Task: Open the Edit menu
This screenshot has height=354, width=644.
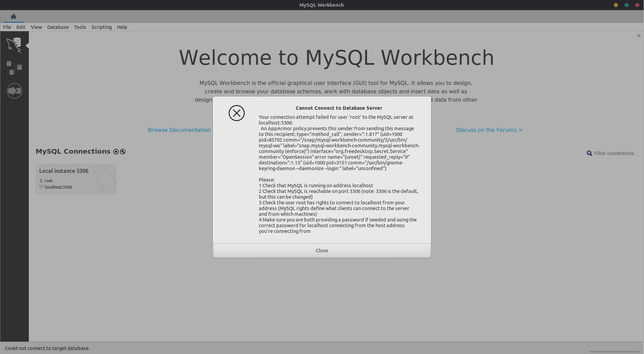Action: [x=21, y=27]
